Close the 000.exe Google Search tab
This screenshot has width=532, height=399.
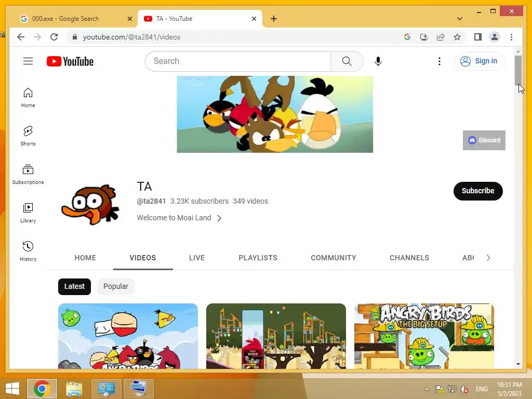point(129,19)
